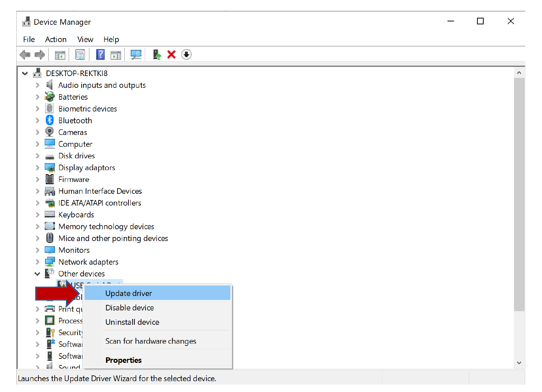Click the Disable device down-arrow toolbar icon
Viewport: 542px width, 392px height.
click(x=186, y=55)
